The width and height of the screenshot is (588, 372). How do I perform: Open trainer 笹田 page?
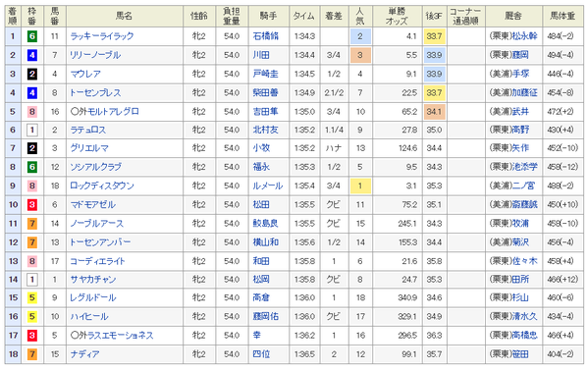[520, 354]
